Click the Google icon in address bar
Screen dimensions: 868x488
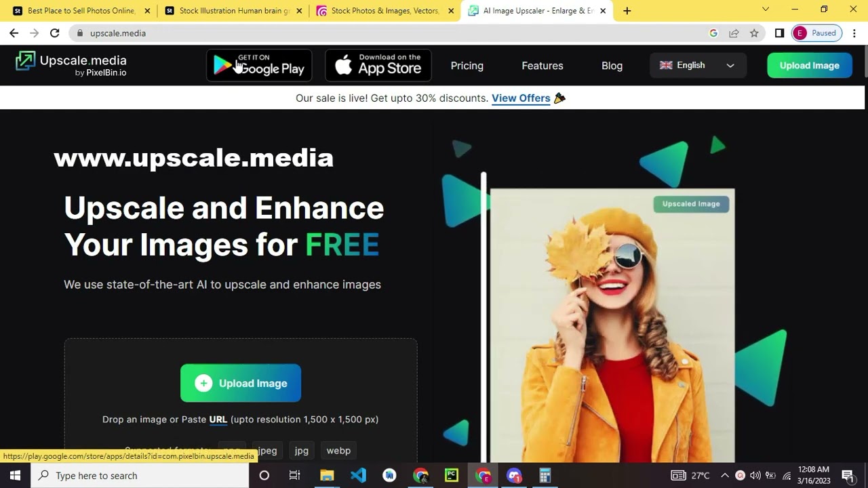tap(713, 33)
